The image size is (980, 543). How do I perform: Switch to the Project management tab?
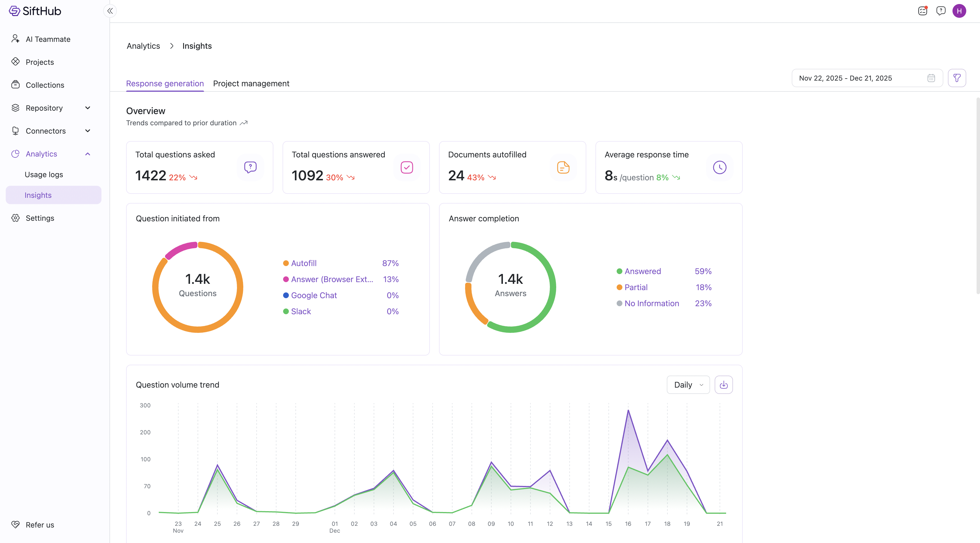click(x=251, y=83)
